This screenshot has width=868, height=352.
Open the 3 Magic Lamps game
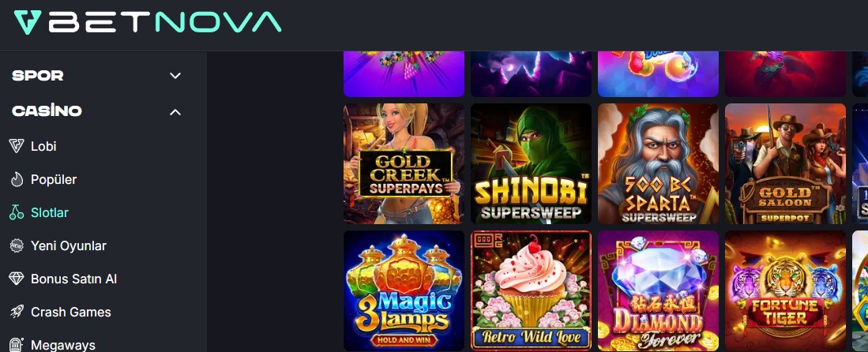click(404, 290)
